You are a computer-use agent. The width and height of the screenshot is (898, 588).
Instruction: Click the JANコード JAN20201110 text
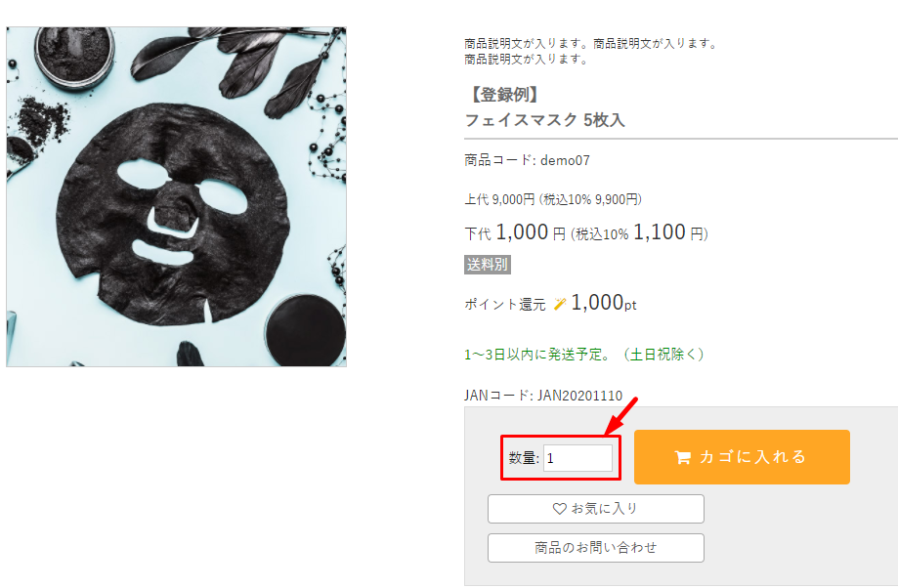543,396
